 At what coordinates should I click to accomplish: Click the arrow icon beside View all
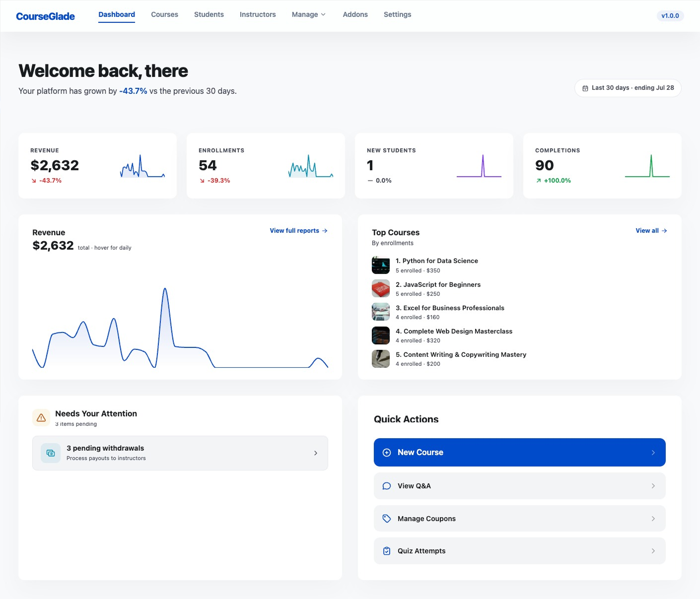pyautogui.click(x=664, y=231)
